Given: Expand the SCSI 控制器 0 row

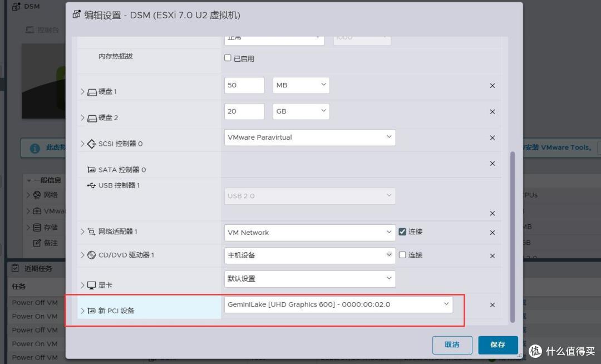Looking at the screenshot, I should pos(82,144).
